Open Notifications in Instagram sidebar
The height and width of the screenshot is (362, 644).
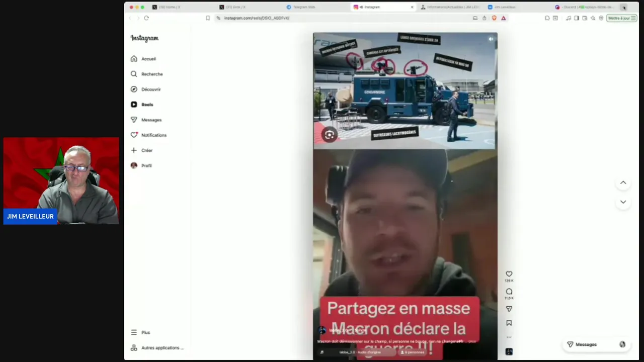pos(148,135)
